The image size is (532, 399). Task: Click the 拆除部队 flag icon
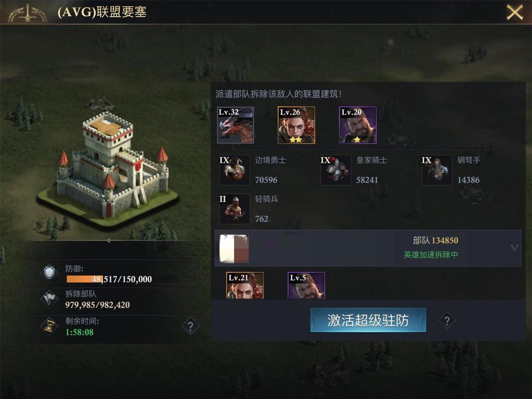[50, 299]
